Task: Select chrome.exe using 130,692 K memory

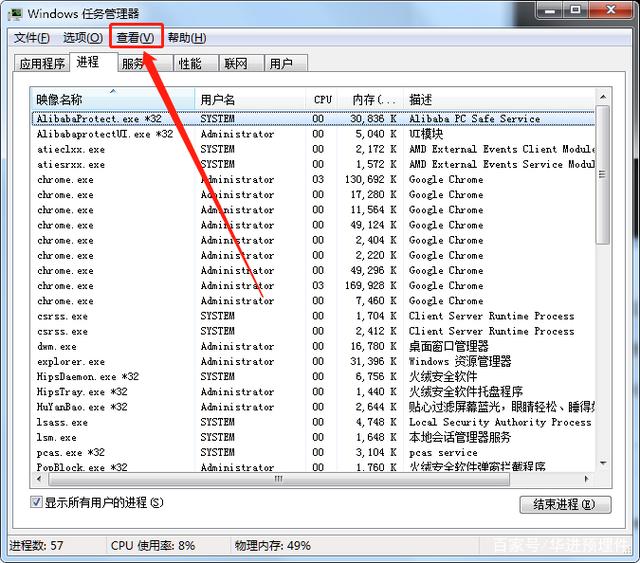Action: click(313, 180)
